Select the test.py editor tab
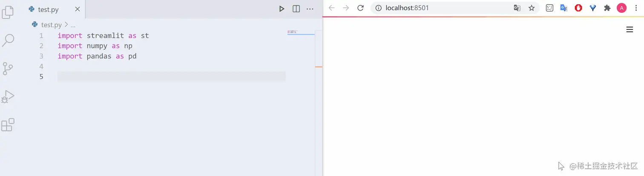 (54, 9)
